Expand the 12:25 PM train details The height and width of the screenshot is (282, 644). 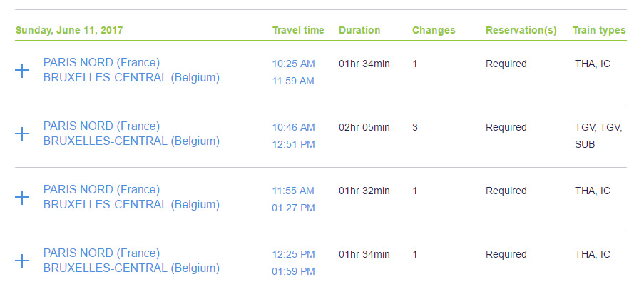pyautogui.click(x=22, y=261)
